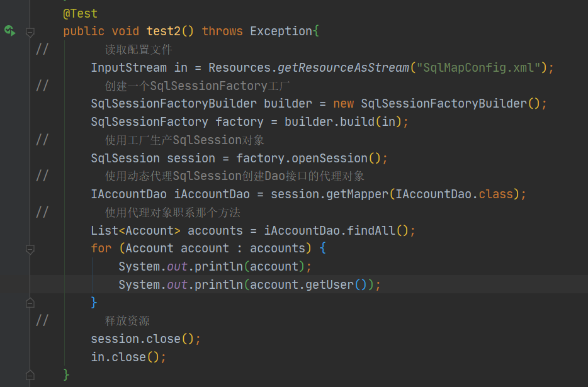Click the Exception type after throws
Screen dimensions: 588x387
coord(281,31)
